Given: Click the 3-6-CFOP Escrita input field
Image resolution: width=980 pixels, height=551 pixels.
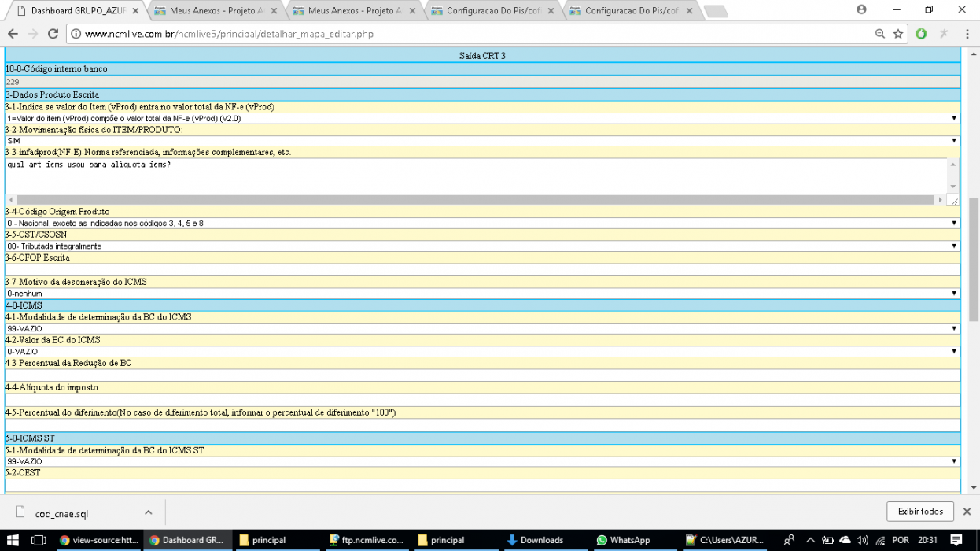Looking at the screenshot, I should 482,269.
